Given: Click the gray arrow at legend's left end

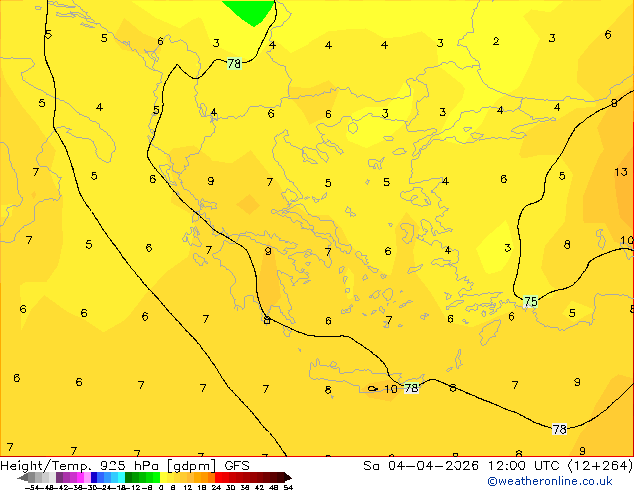Looking at the screenshot, I should click(23, 477).
